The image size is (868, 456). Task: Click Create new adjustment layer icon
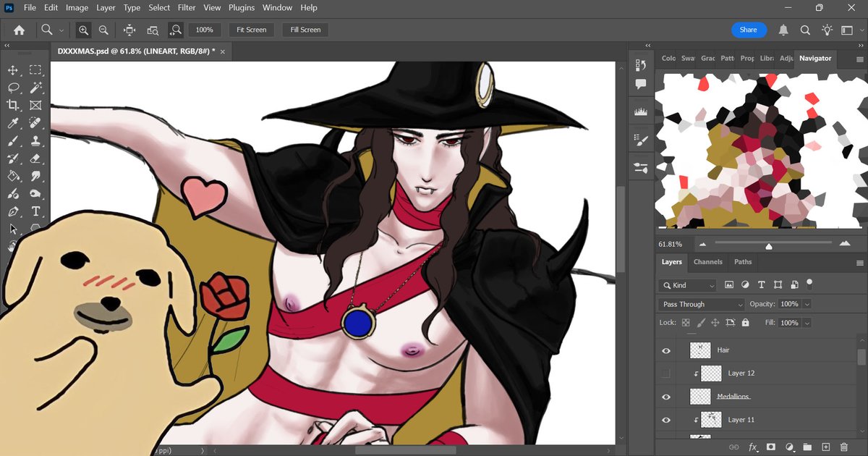coord(790,447)
